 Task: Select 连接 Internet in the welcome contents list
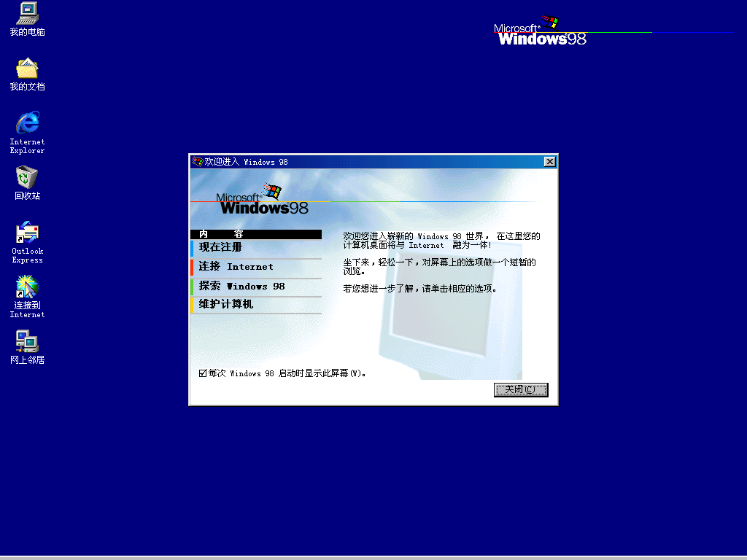[x=236, y=267]
